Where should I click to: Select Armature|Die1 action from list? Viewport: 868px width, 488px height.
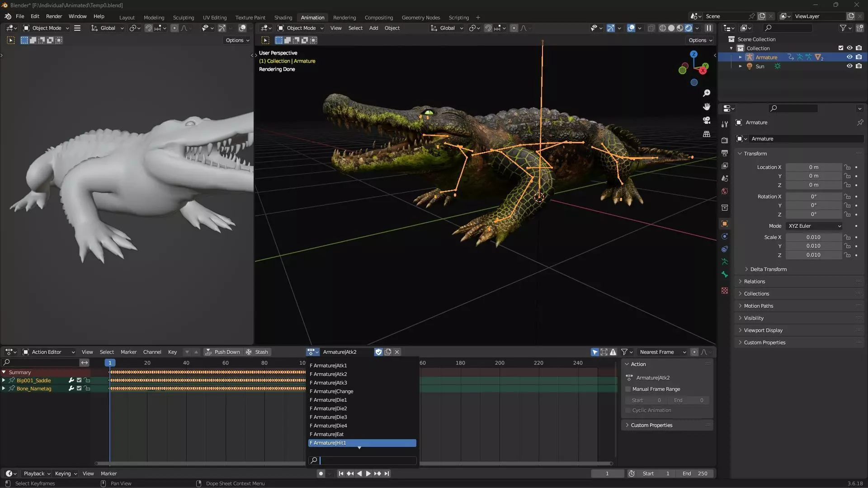[362, 400]
